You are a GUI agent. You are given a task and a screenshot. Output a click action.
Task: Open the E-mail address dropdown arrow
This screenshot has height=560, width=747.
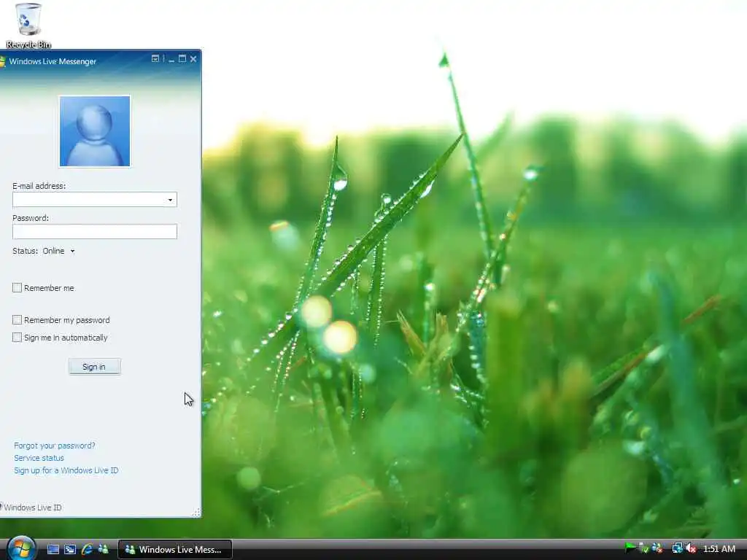tap(170, 200)
